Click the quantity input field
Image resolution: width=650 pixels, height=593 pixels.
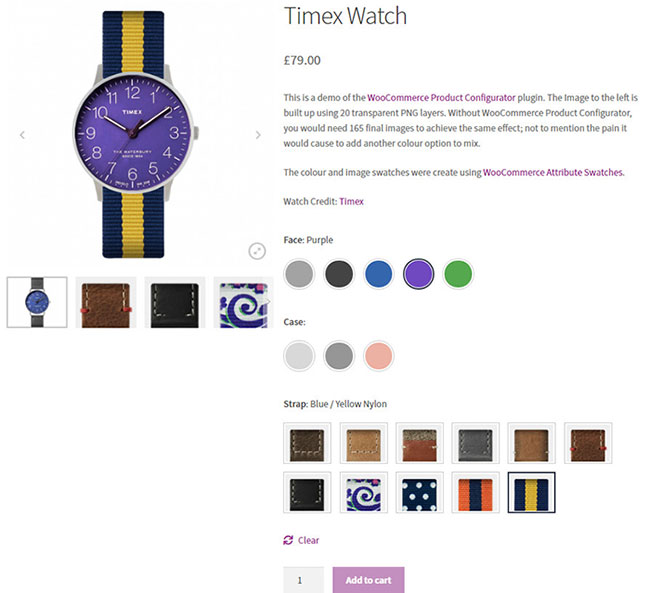[x=303, y=580]
